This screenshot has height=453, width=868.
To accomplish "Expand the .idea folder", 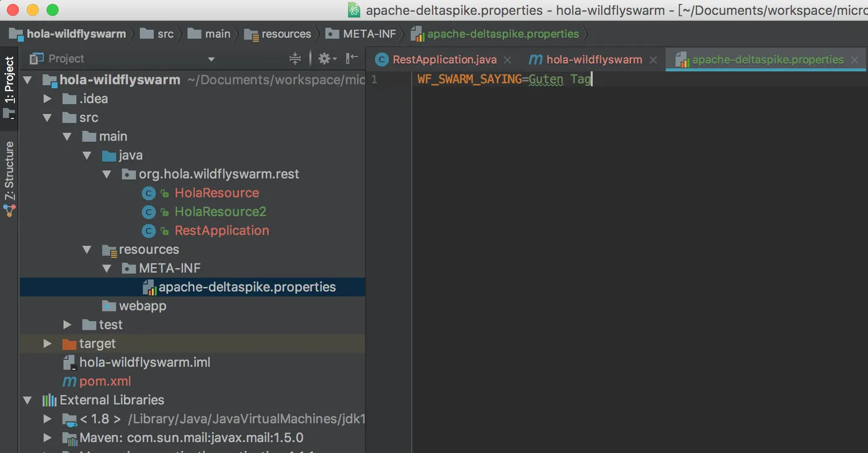I will (48, 99).
